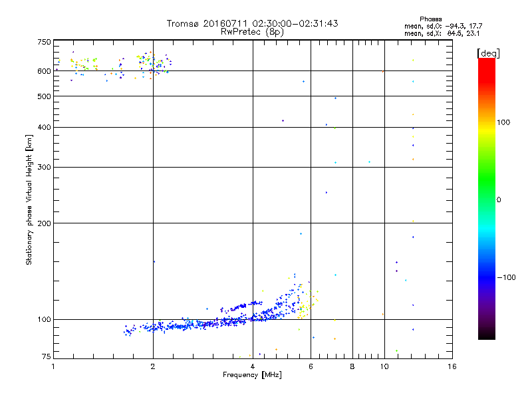532x399 pixels.
Task: Click the x-axis tick label 4
Action: tap(253, 366)
